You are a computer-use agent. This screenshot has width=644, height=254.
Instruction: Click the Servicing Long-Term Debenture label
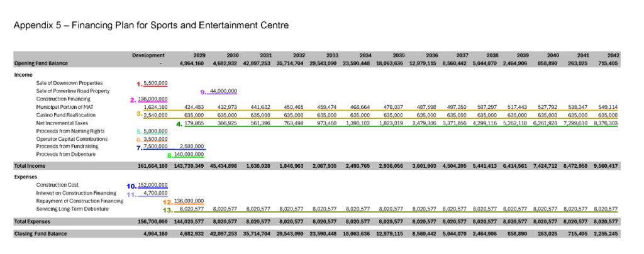coord(73,209)
